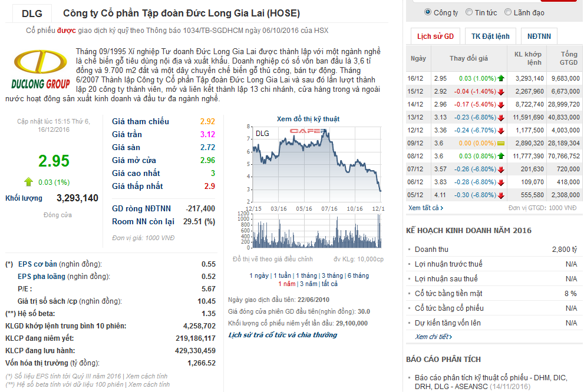The height and width of the screenshot is (392, 584).
Task: Switch to the TK Đặt lệnh tab
Action: click(x=490, y=36)
